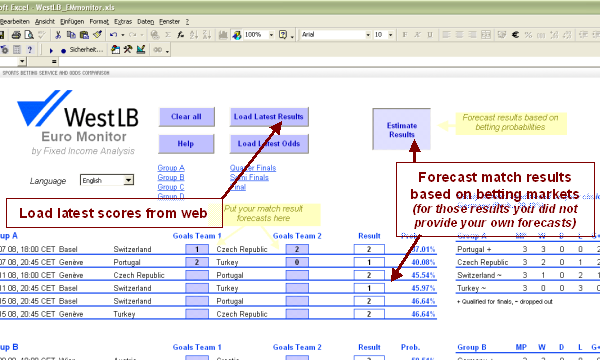Toggle Bold F formatting button
Screen dimensions: 600x360
404,35
